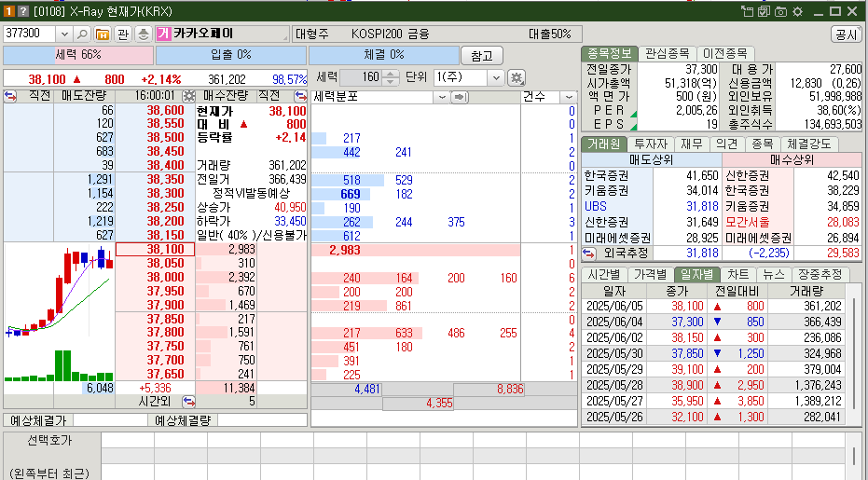Click UBS in the 매도상위 list
The height and width of the screenshot is (480, 868).
596,207
